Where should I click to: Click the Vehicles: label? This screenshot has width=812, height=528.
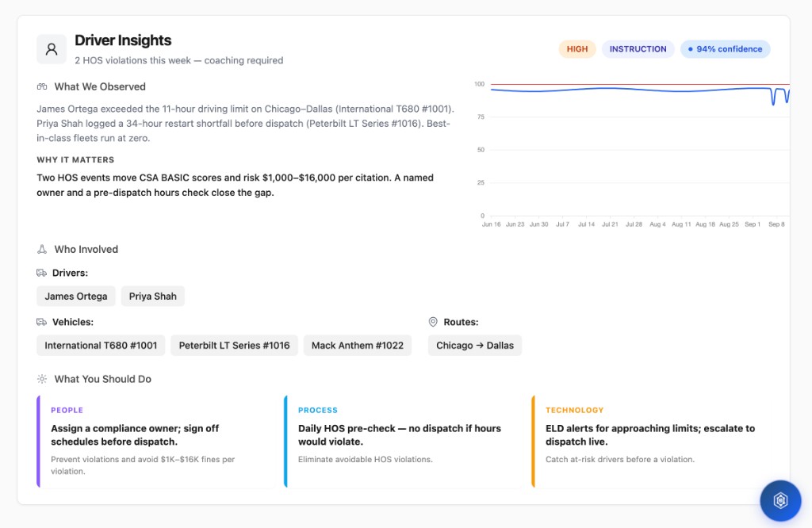(x=72, y=322)
